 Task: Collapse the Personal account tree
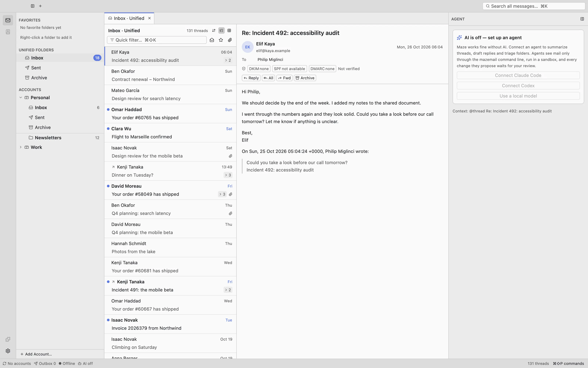click(21, 98)
